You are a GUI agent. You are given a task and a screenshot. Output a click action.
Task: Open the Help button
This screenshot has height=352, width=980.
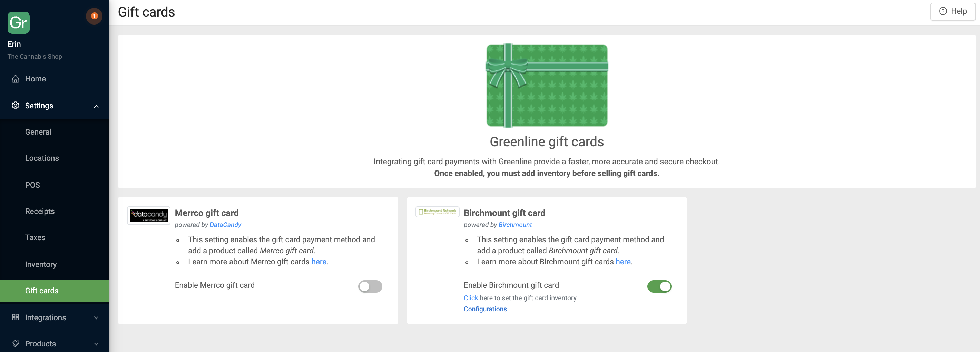click(952, 11)
